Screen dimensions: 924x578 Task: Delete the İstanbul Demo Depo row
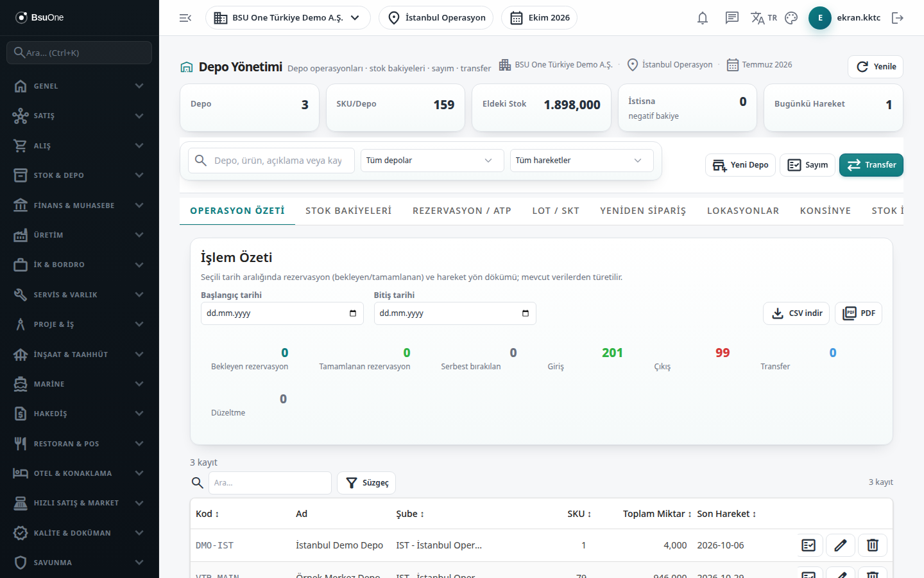click(x=873, y=545)
